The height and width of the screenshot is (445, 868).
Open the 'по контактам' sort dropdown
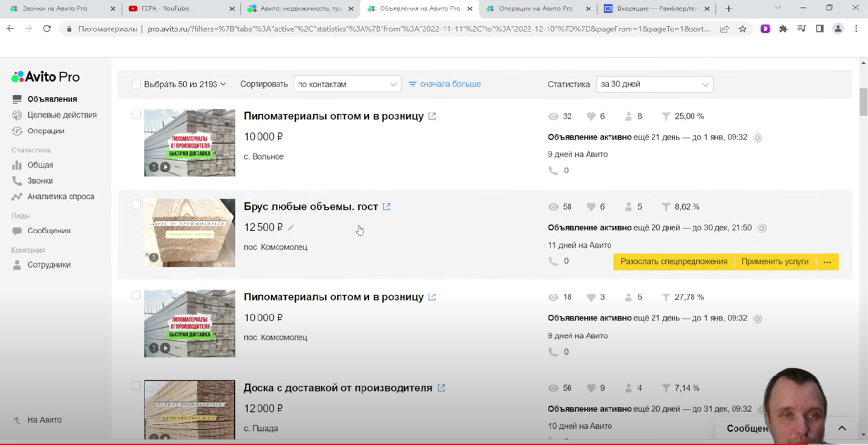(347, 84)
